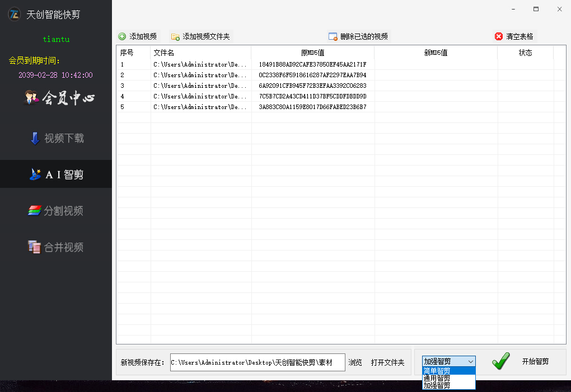Click the red 清空表格 icon
The width and height of the screenshot is (571, 392).
[x=499, y=36]
